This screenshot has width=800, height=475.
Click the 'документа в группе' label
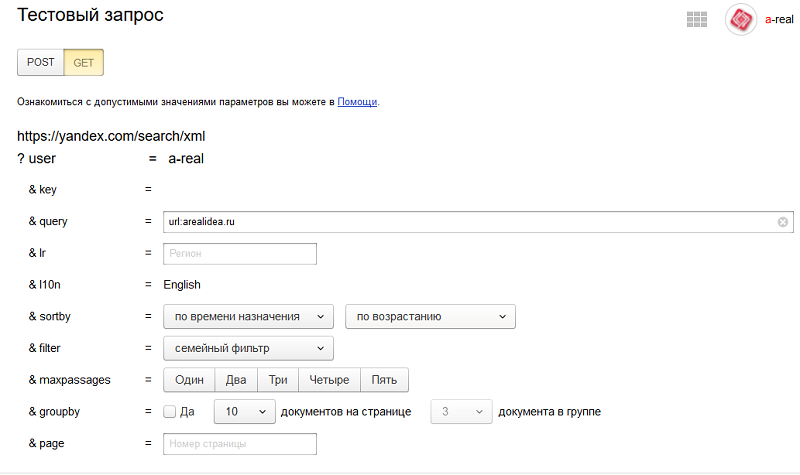(x=549, y=412)
